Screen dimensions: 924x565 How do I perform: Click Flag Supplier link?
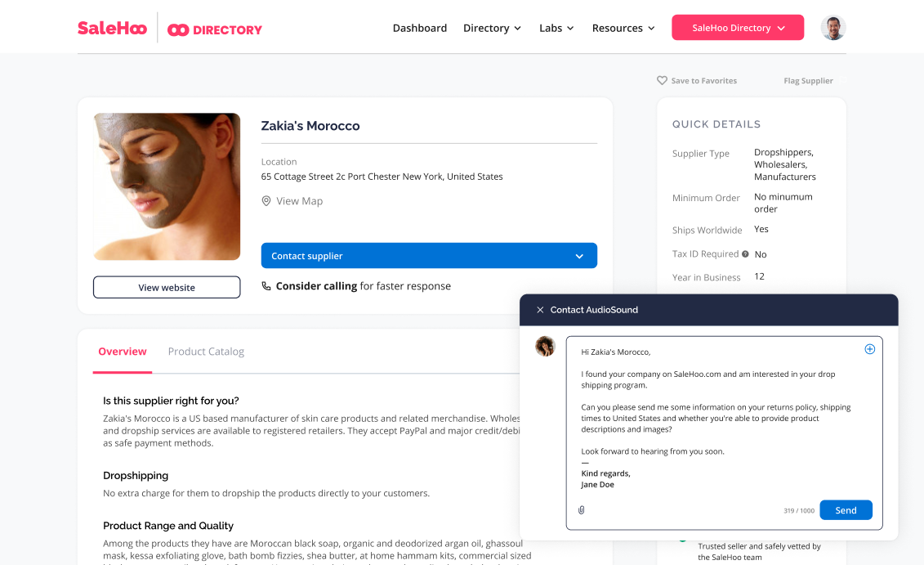[x=808, y=81]
